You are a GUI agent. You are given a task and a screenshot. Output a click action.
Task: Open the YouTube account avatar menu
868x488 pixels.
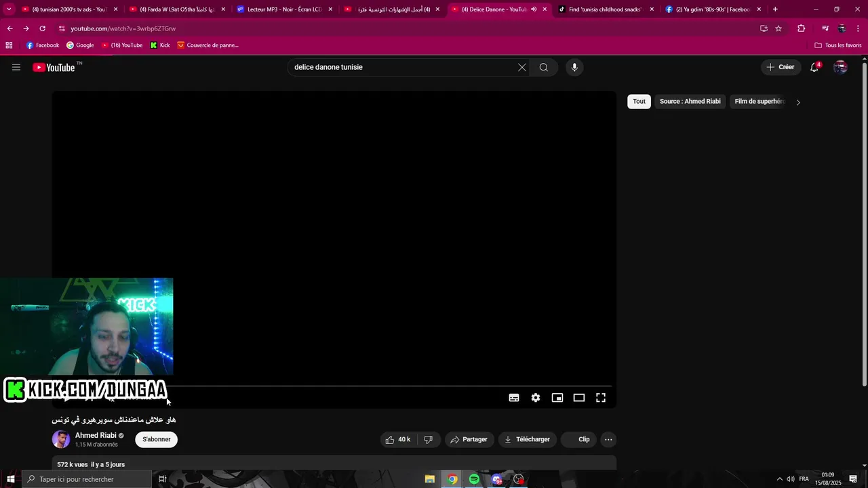pos(841,67)
